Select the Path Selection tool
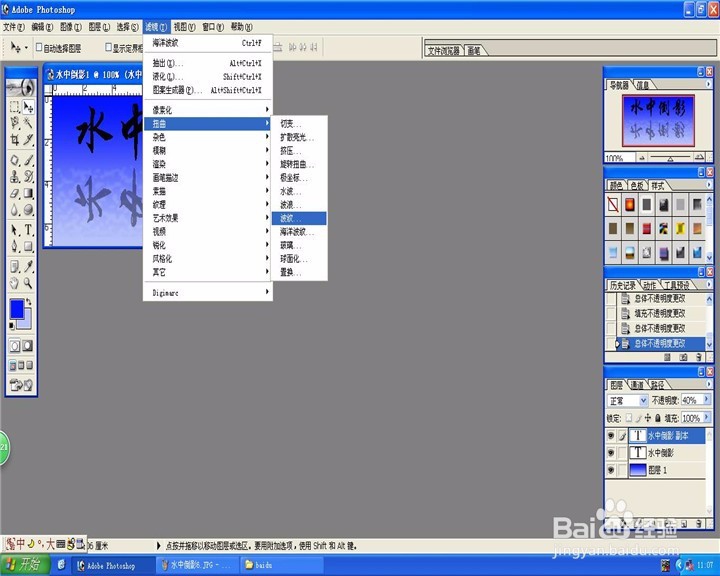 [x=15, y=230]
